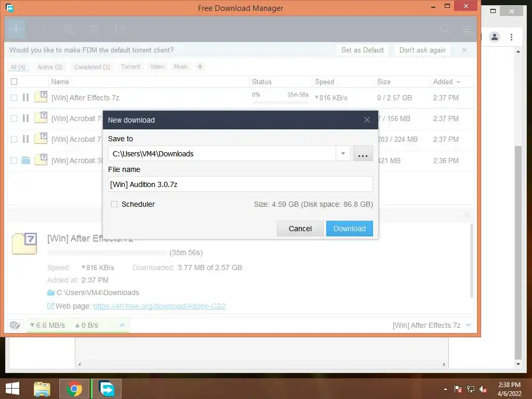
Task: Click the network tray icon
Action: tap(471, 389)
